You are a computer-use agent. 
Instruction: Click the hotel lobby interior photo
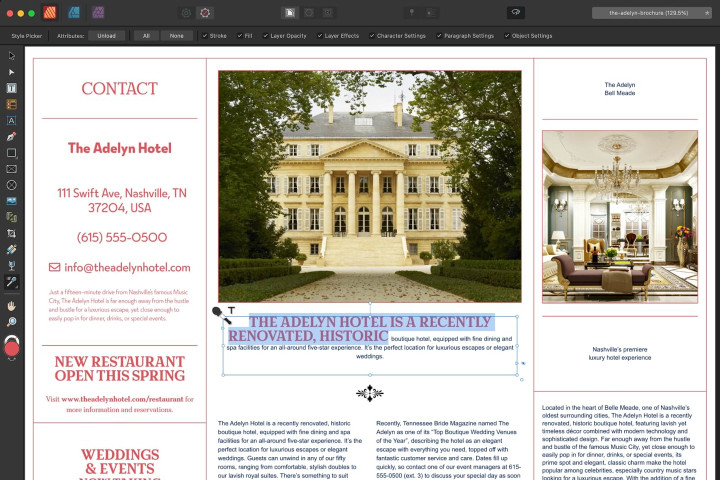tap(620, 217)
